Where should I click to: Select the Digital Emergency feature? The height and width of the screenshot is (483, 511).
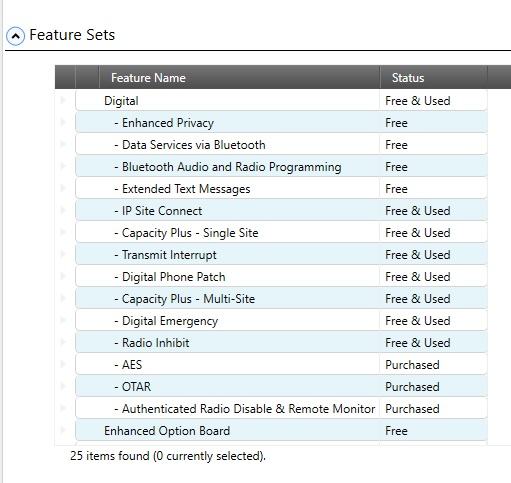(282, 320)
